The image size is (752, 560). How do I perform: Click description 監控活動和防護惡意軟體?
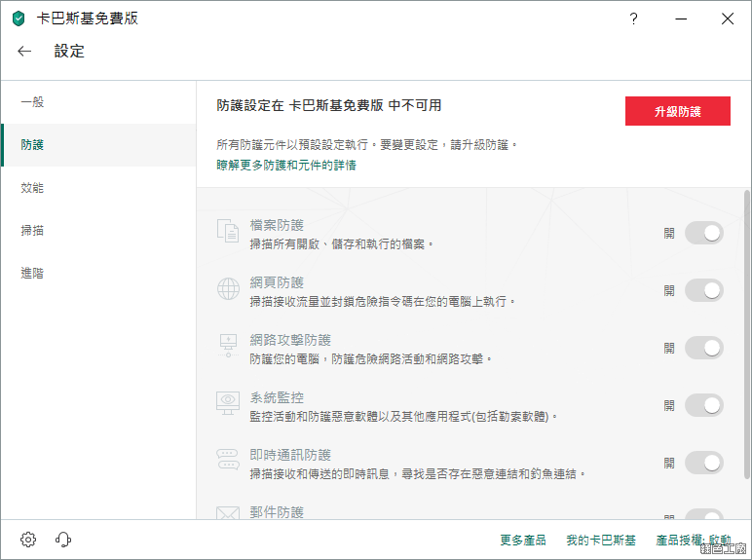(x=403, y=417)
